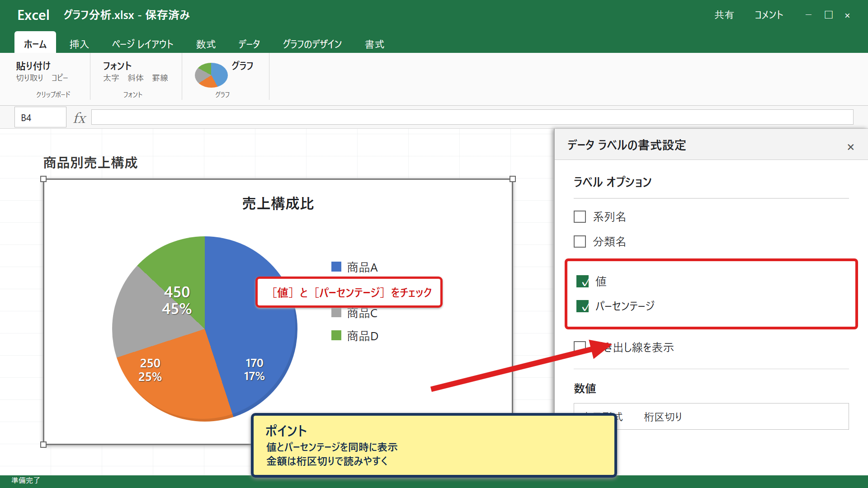This screenshot has height=488, width=868.
Task: Switch to the ホーム tab
Action: pos(35,44)
